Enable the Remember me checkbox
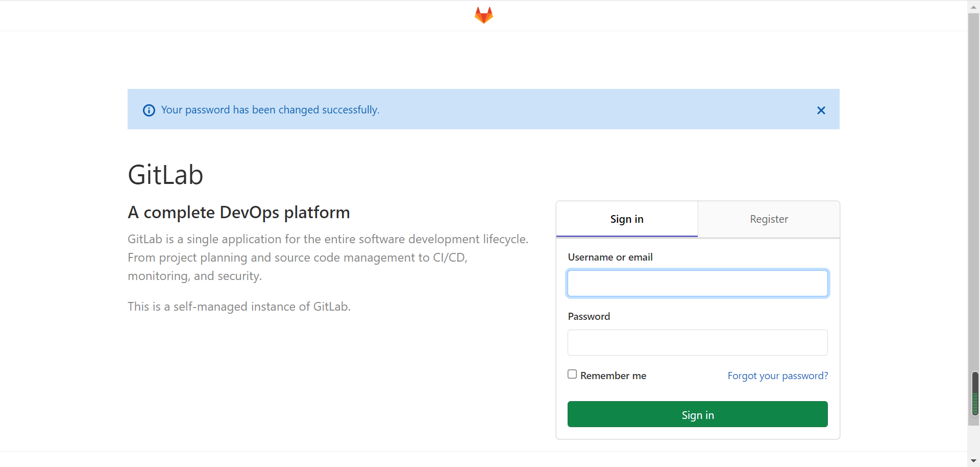This screenshot has height=467, width=980. coord(572,375)
